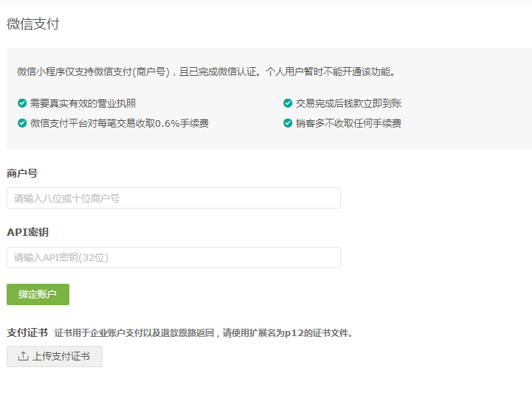Click the green 绑定账户 button
Image resolution: width=532 pixels, height=401 pixels.
[x=38, y=294]
